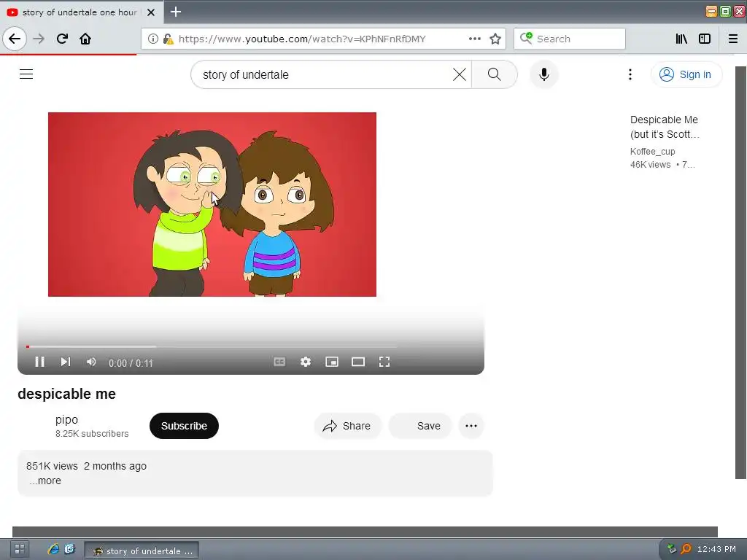The width and height of the screenshot is (747, 560).
Task: Toggle the browser sidebar view
Action: click(704, 39)
